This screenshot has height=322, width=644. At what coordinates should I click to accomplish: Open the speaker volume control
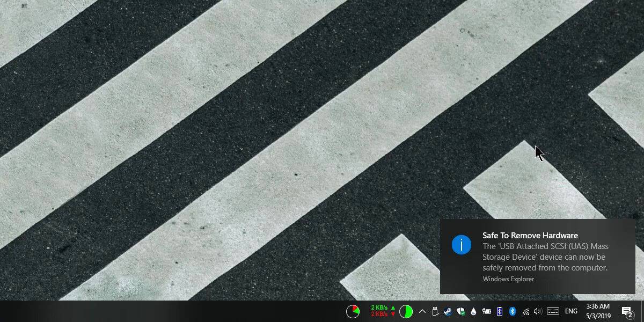[x=538, y=311]
